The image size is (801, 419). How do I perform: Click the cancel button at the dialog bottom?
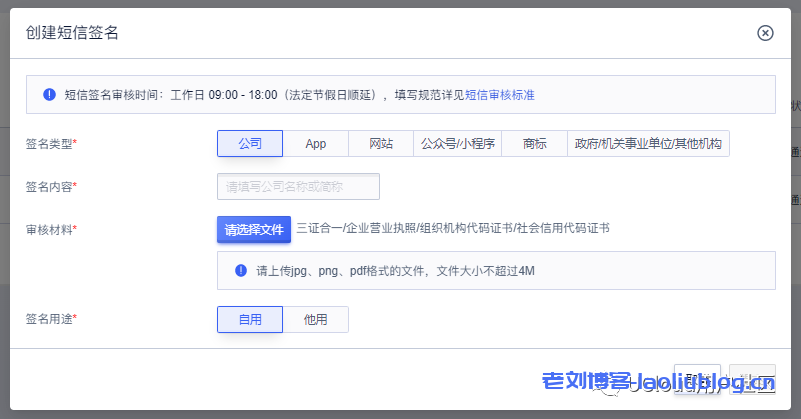point(697,380)
